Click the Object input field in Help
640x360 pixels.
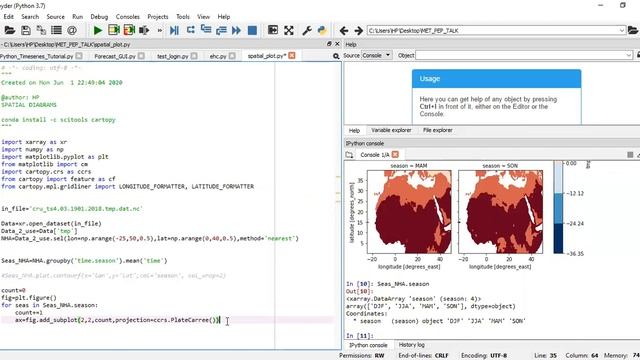[x=521, y=55]
